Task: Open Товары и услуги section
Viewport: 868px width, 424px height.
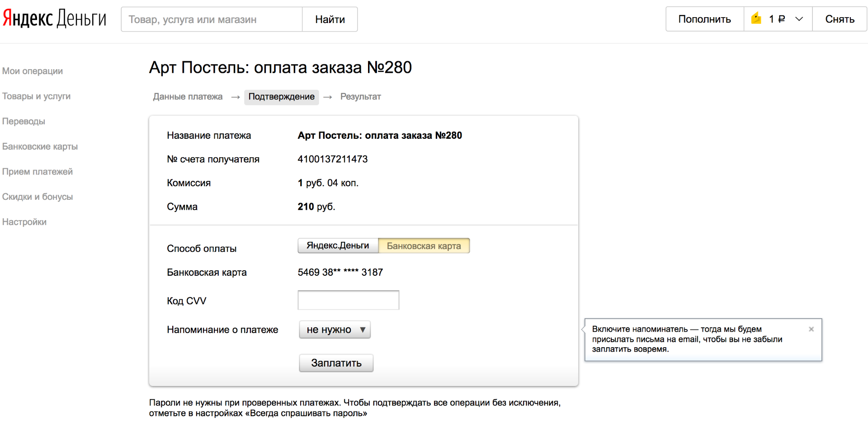Action: tap(36, 96)
